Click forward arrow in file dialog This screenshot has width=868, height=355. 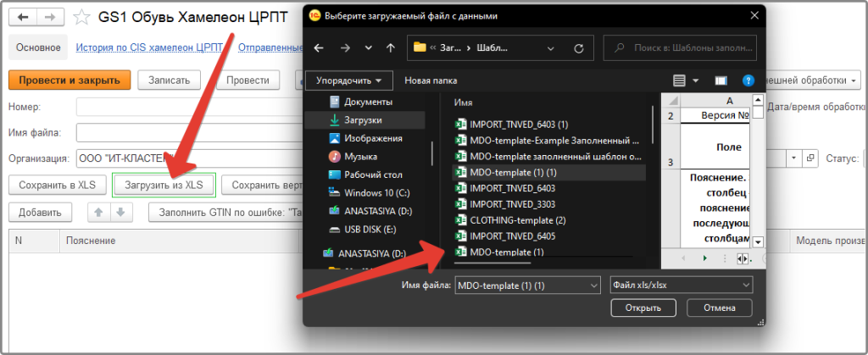click(346, 48)
